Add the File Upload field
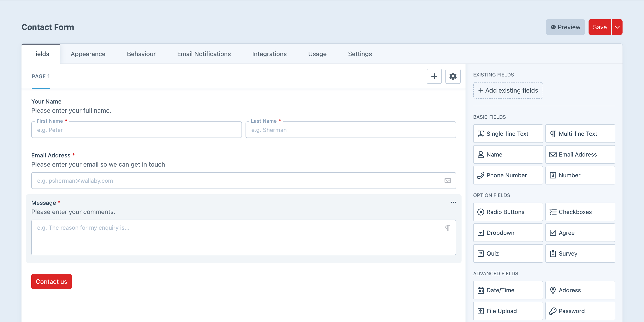The image size is (644, 322). point(508,311)
